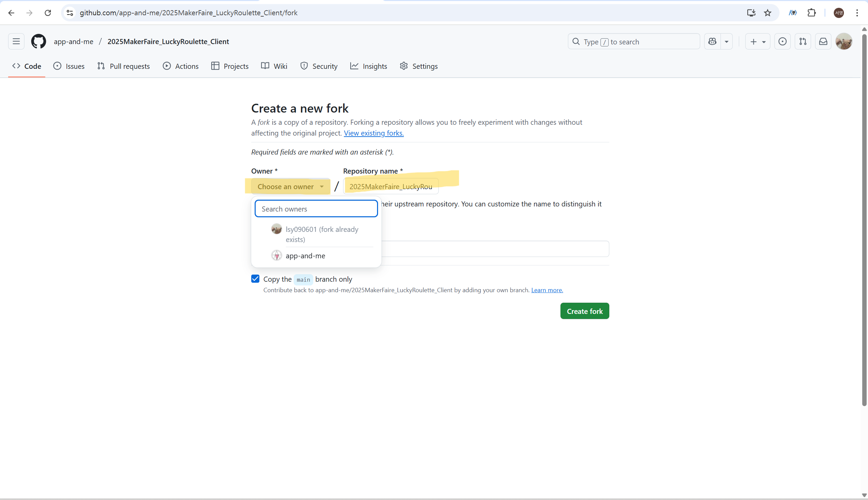
Task: Open the pull requests header icon
Action: coord(803,42)
